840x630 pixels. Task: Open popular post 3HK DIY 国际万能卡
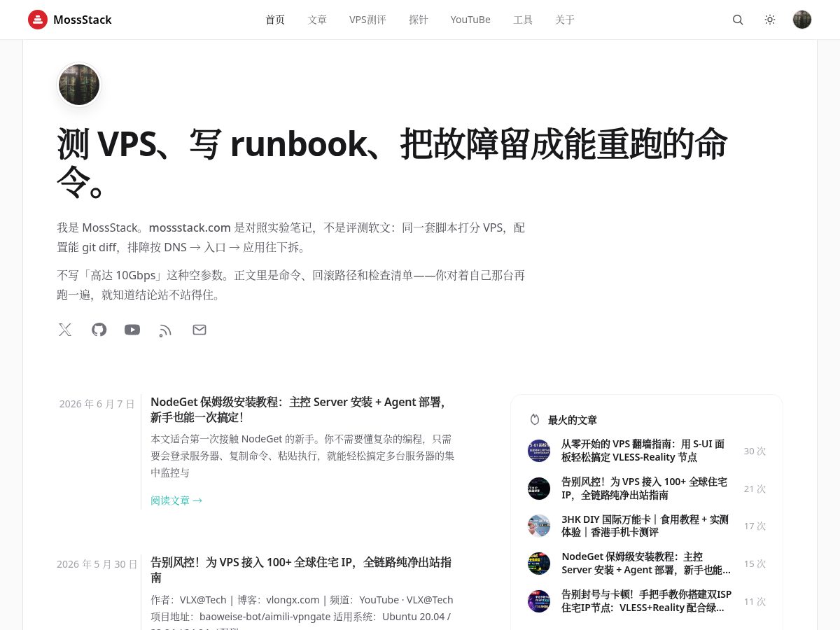coord(645,526)
